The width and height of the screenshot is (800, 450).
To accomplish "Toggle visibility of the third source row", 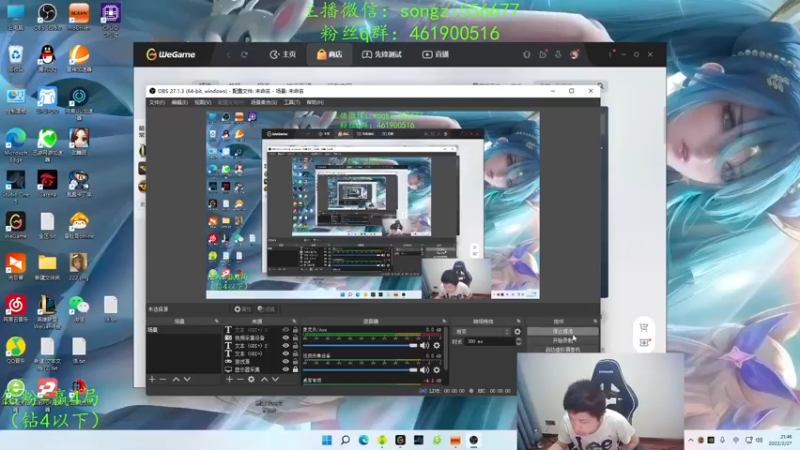I will pyautogui.click(x=286, y=345).
